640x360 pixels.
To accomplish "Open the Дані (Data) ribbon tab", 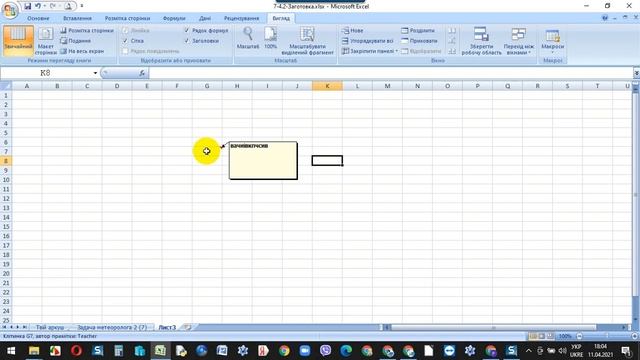I will [x=205, y=18].
